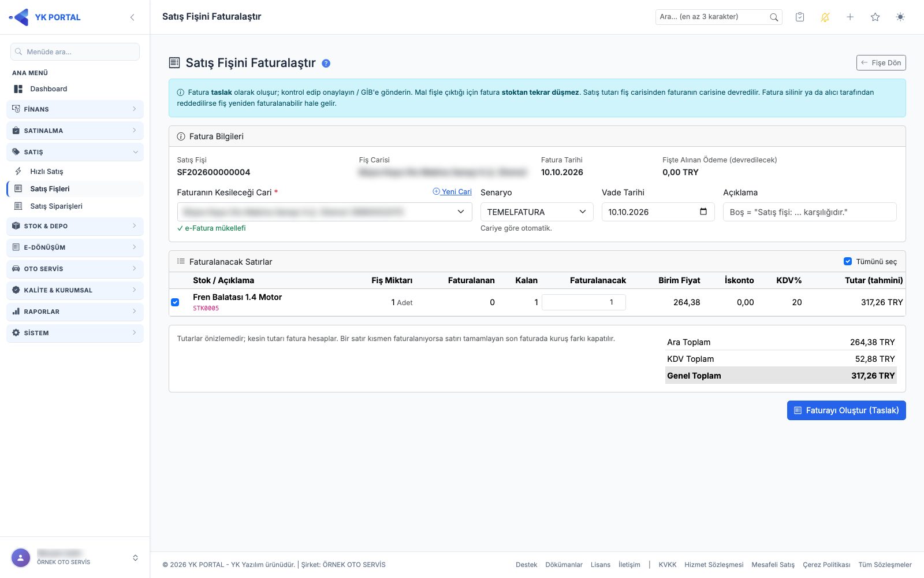Image resolution: width=924 pixels, height=578 pixels.
Task: Expand the FİNANS menu section
Action: (x=75, y=109)
